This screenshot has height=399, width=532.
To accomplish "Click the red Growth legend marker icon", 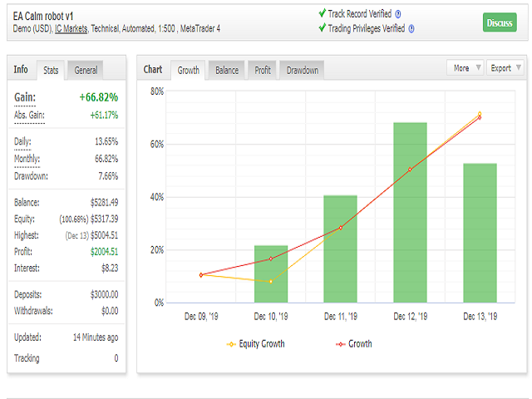I will pos(339,343).
